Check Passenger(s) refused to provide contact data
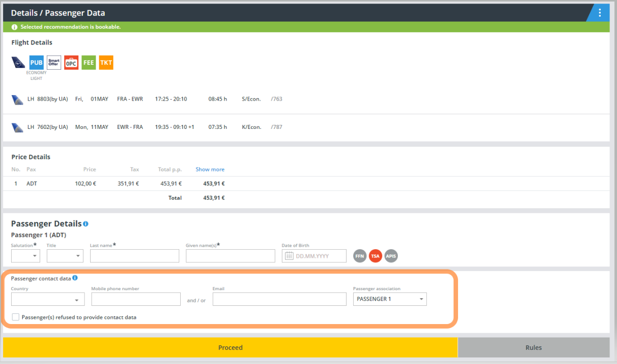This screenshot has height=364, width=617. (16, 317)
